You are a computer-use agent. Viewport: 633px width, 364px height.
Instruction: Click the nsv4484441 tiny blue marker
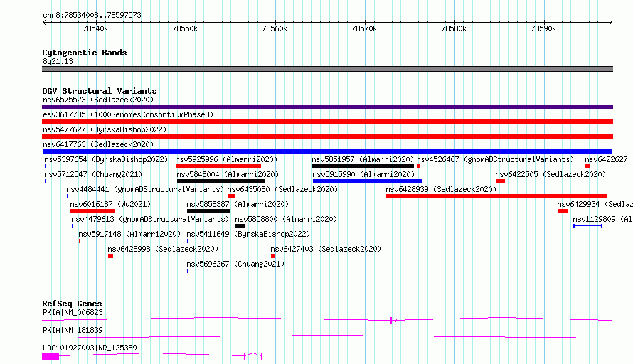coord(68,196)
